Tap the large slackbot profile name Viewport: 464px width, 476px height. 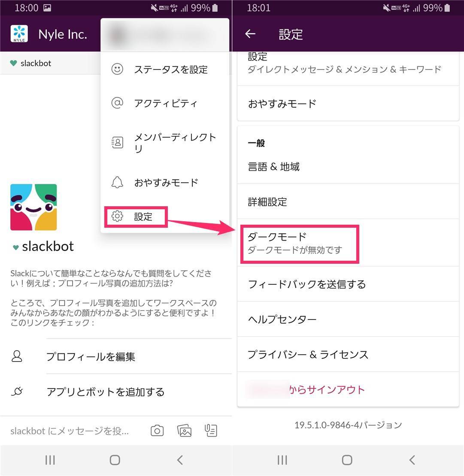[48, 246]
